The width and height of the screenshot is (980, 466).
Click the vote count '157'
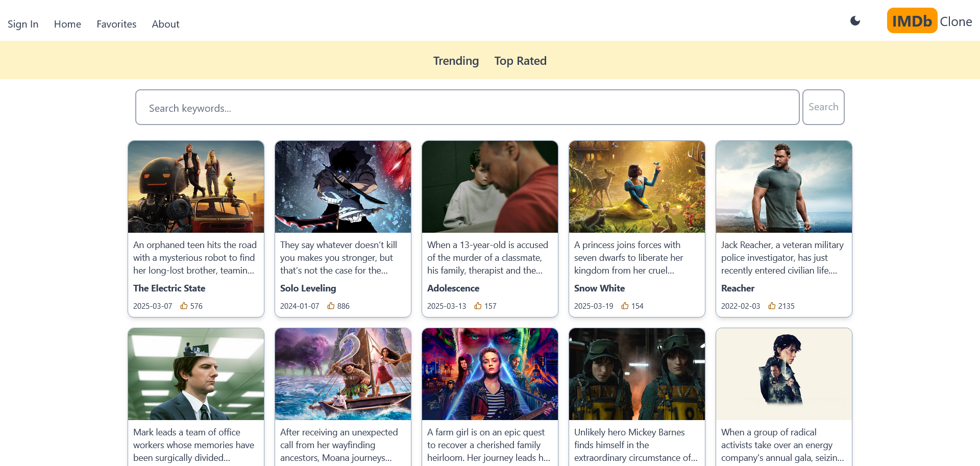pyautogui.click(x=491, y=306)
